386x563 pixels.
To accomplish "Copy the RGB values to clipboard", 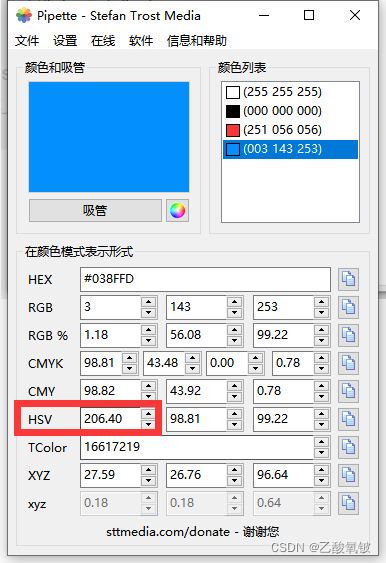I will [348, 307].
